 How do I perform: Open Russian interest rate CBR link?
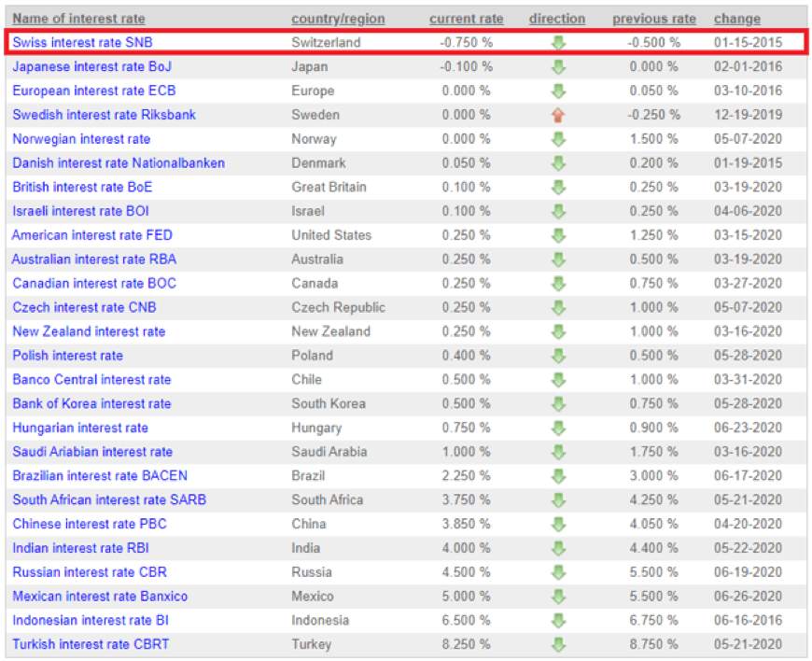click(90, 572)
